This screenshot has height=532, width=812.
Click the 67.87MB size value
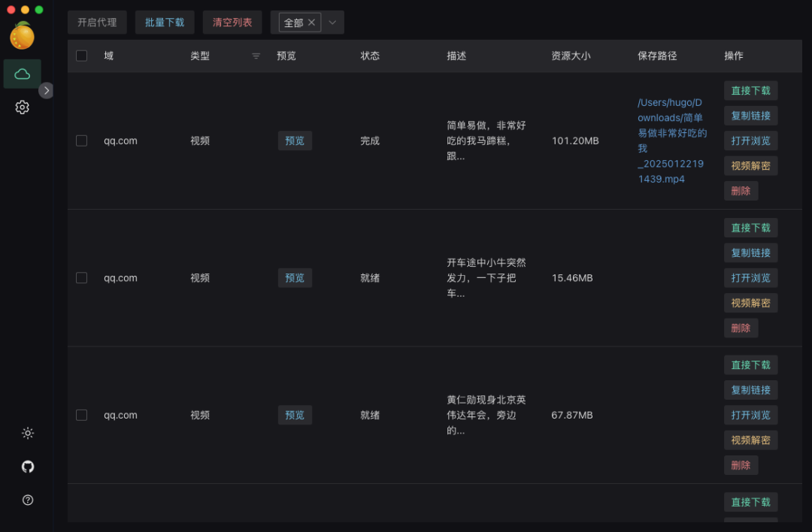(572, 415)
